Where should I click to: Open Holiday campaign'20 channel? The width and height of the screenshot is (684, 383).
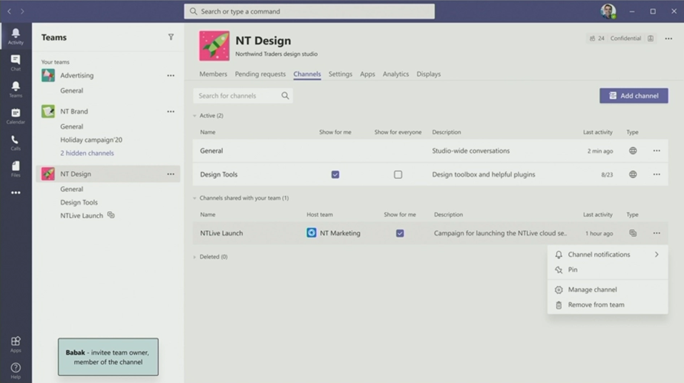pyautogui.click(x=91, y=140)
